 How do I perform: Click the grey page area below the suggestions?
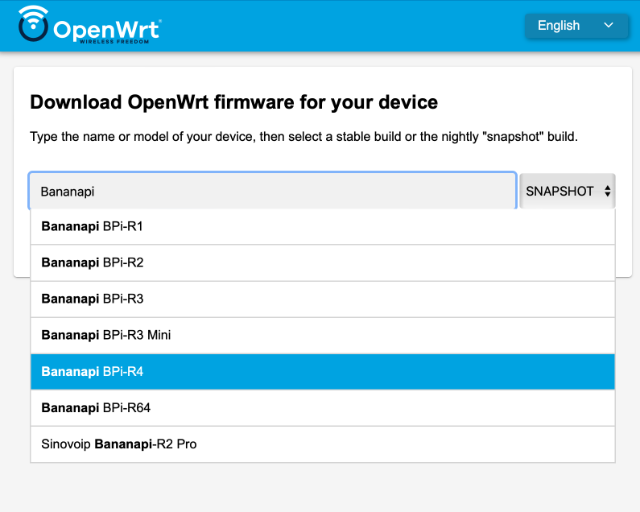point(320,488)
